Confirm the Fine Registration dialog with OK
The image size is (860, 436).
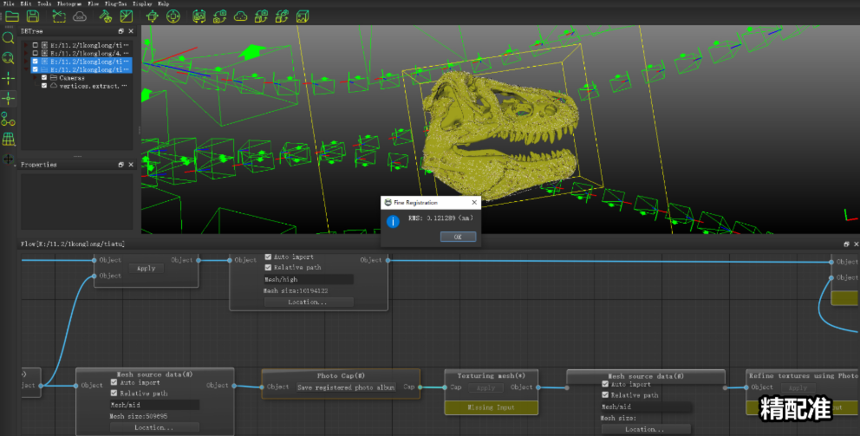(458, 236)
